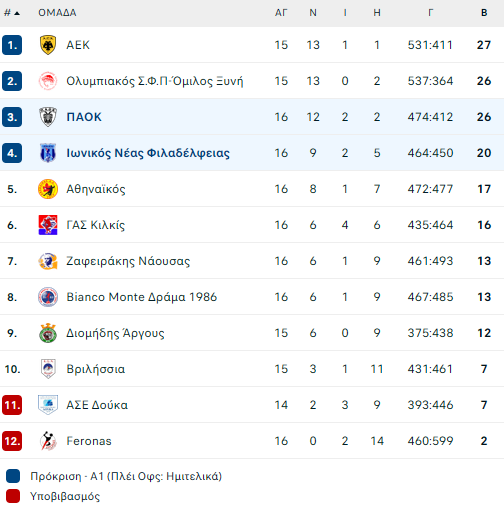Sort standings by the B points header
504x506 pixels.
484,13
